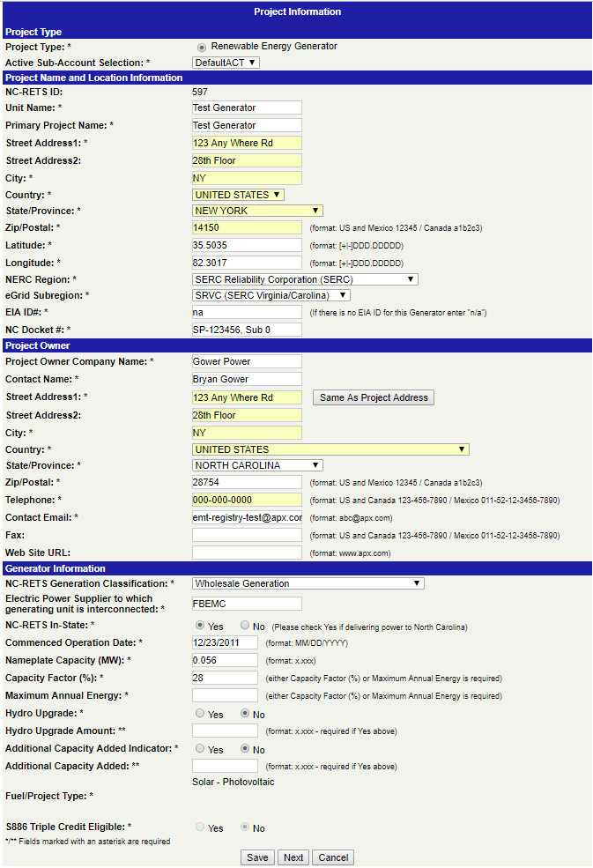Expand the NERC Region dropdown

point(305,279)
